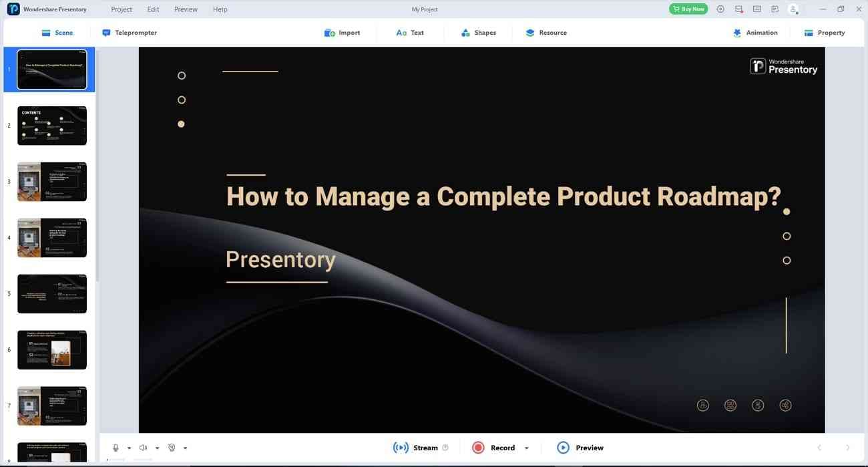Click the keyboard-style icon in title bar
This screenshot has width=868, height=467.
756,9
